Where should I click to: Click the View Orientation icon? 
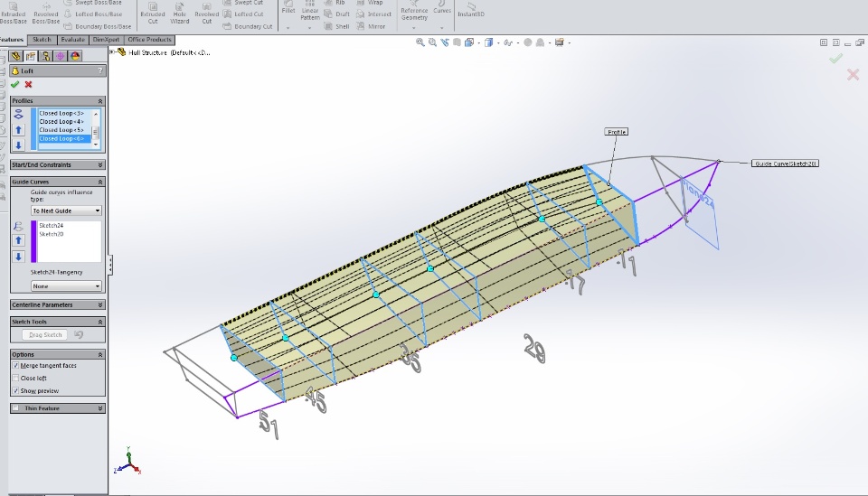[469, 42]
